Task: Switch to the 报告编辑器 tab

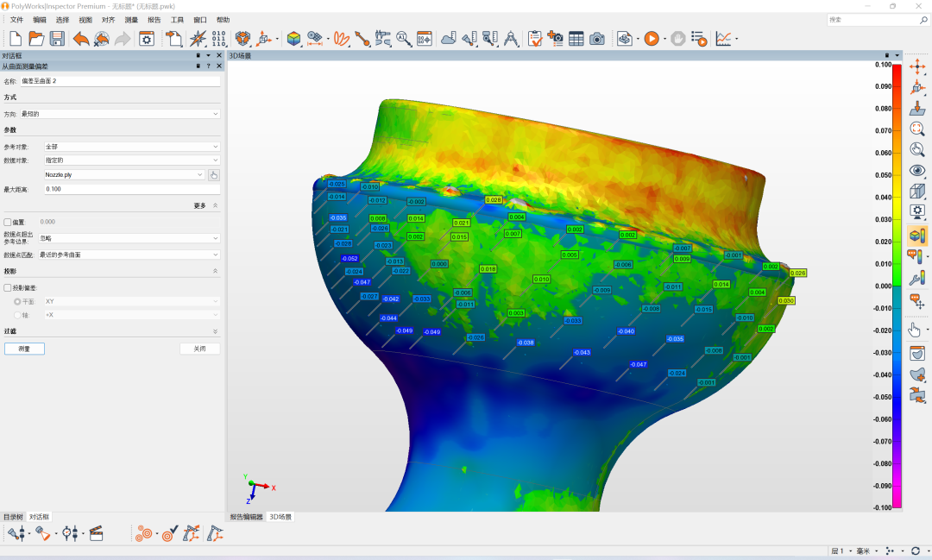Action: coord(246,517)
